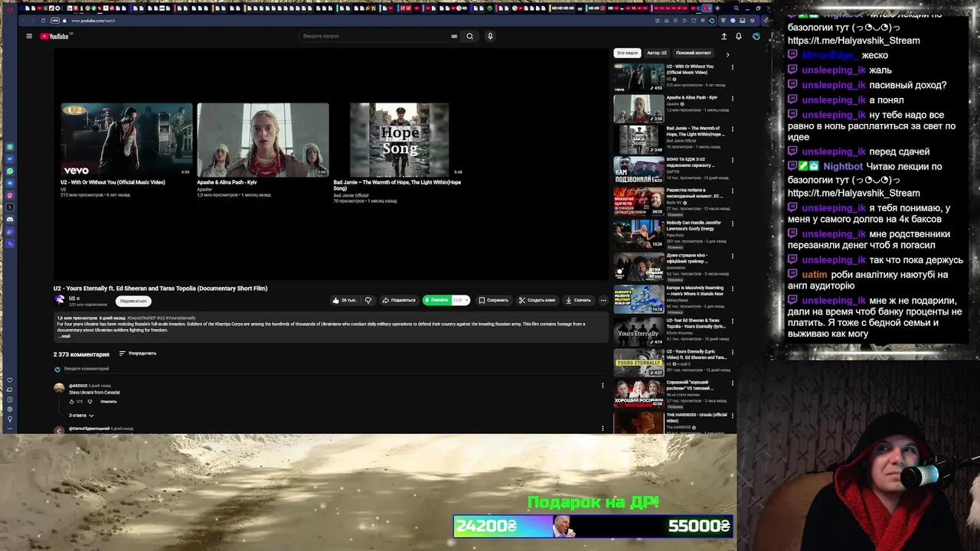Click the #YoursEternally hashtag in description

pos(181,318)
